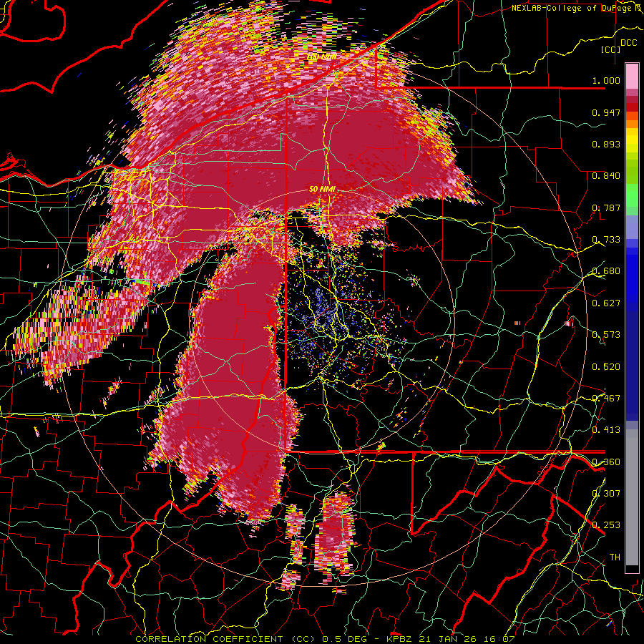The image size is (644, 644).
Task: Click the 0.360 scale value
Action: click(606, 462)
